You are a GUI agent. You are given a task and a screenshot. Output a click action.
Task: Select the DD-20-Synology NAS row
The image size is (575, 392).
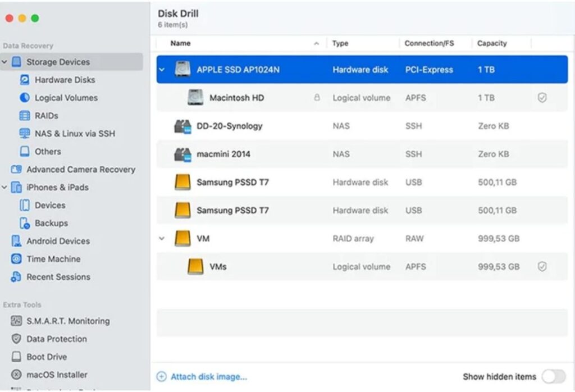coord(229,126)
